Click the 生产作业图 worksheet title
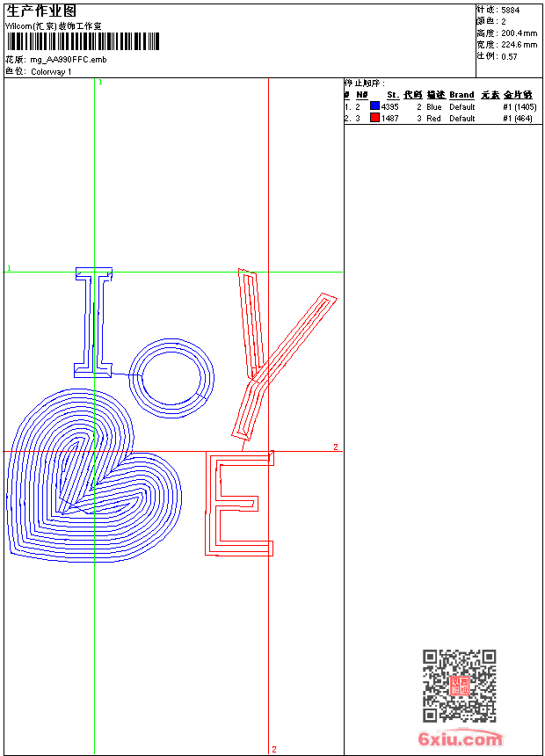545x756 pixels. coord(41,11)
